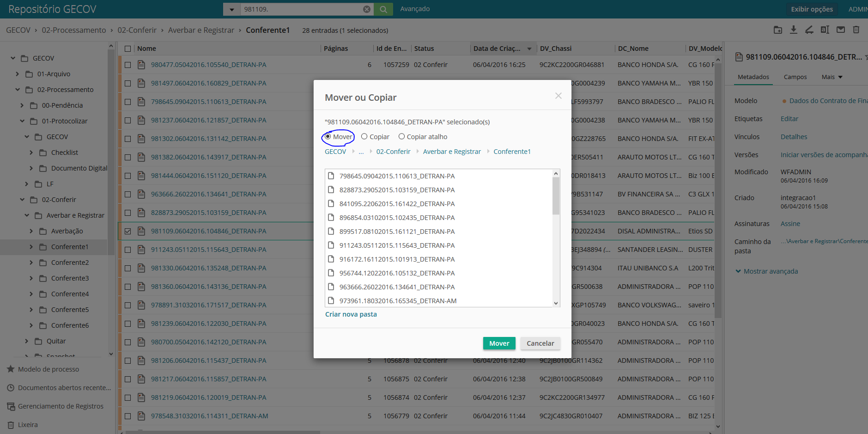Select 916172.16112015.101913_DETRAN-PA in dialog list
The height and width of the screenshot is (434, 868).
(x=397, y=259)
